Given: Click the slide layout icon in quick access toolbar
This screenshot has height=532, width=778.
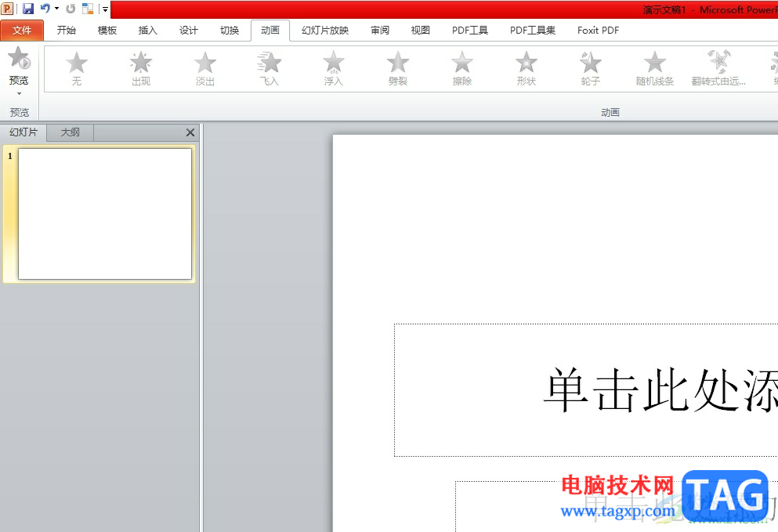Looking at the screenshot, I should tap(88, 9).
